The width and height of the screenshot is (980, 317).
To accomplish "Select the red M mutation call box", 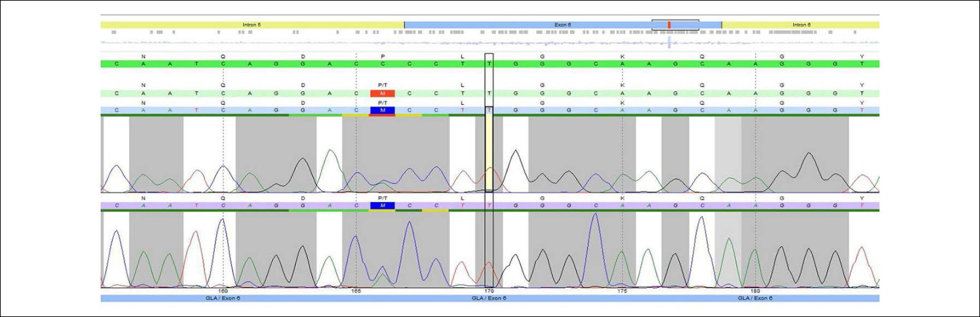I will coord(382,93).
